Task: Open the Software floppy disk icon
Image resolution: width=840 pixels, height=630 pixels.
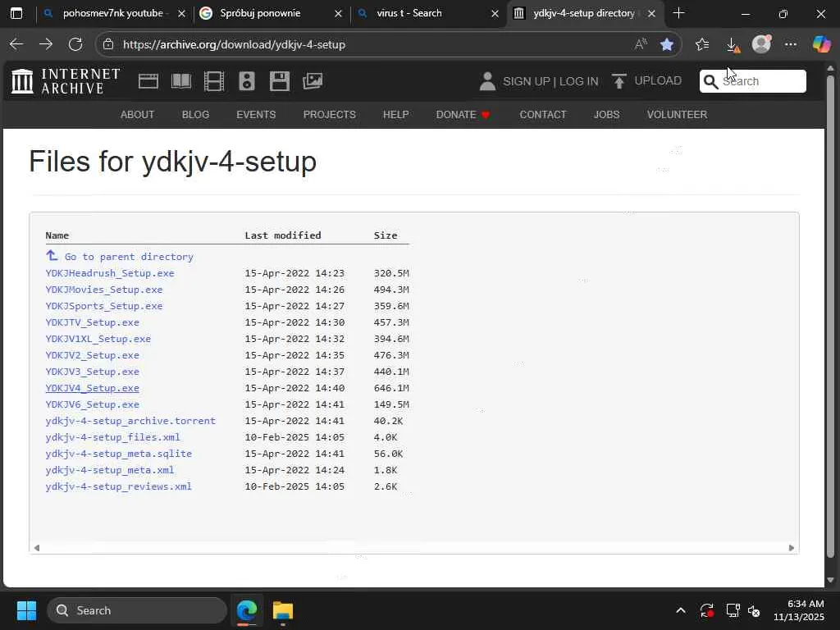Action: (x=280, y=81)
